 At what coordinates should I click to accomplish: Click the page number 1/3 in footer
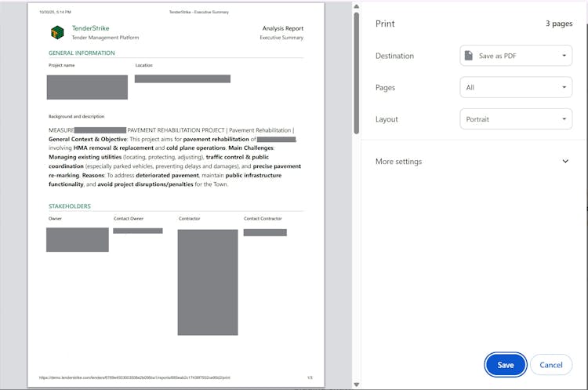click(x=310, y=377)
